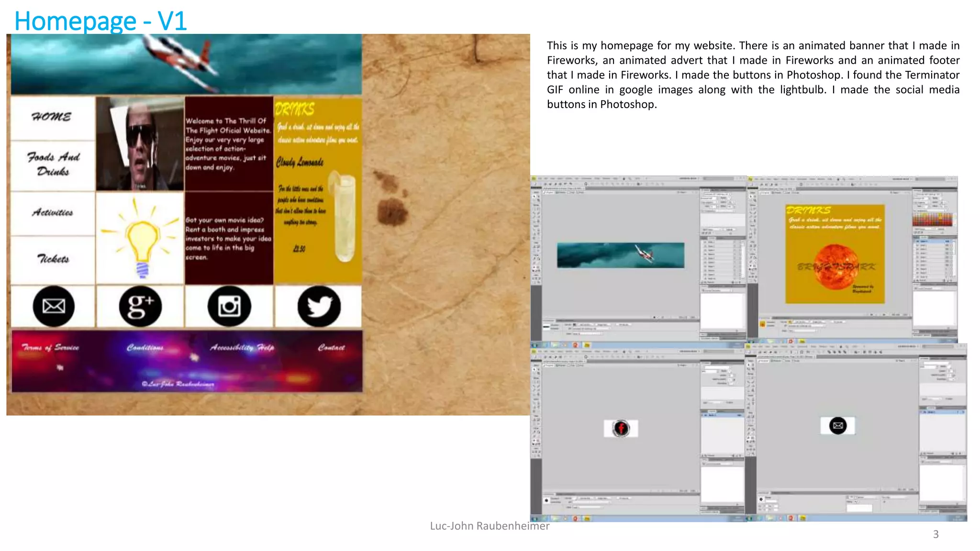Follow the Terms of Service footer link
This screenshot has height=551, width=980.
point(50,347)
